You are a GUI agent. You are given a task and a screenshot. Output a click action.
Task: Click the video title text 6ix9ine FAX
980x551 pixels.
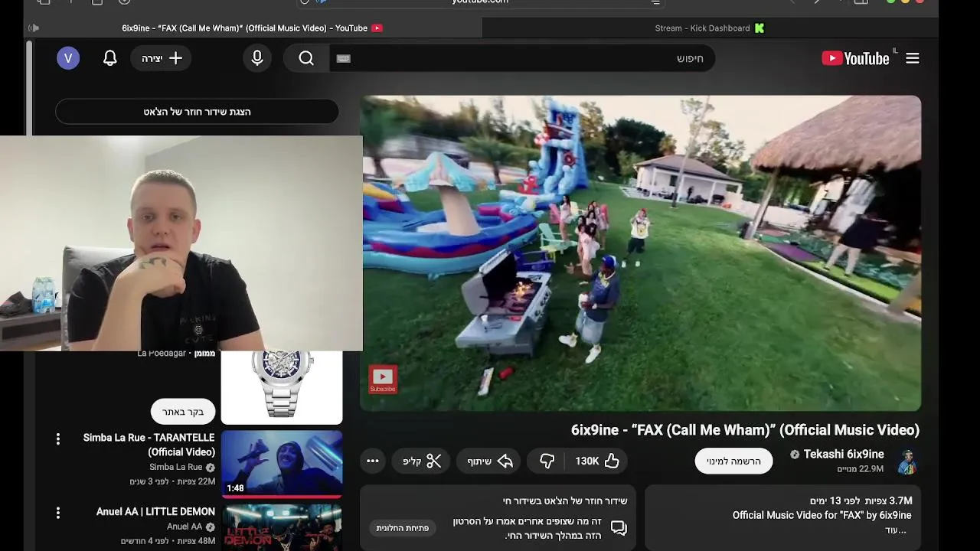(745, 430)
